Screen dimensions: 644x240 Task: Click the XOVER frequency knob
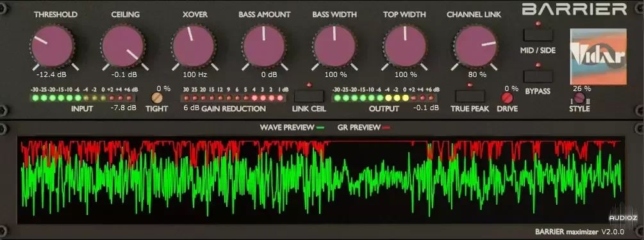tap(194, 46)
